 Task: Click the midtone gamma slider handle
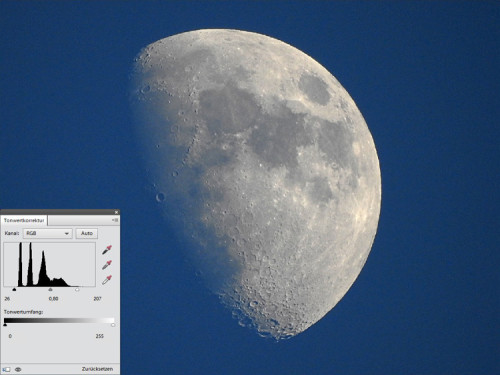tap(50, 289)
